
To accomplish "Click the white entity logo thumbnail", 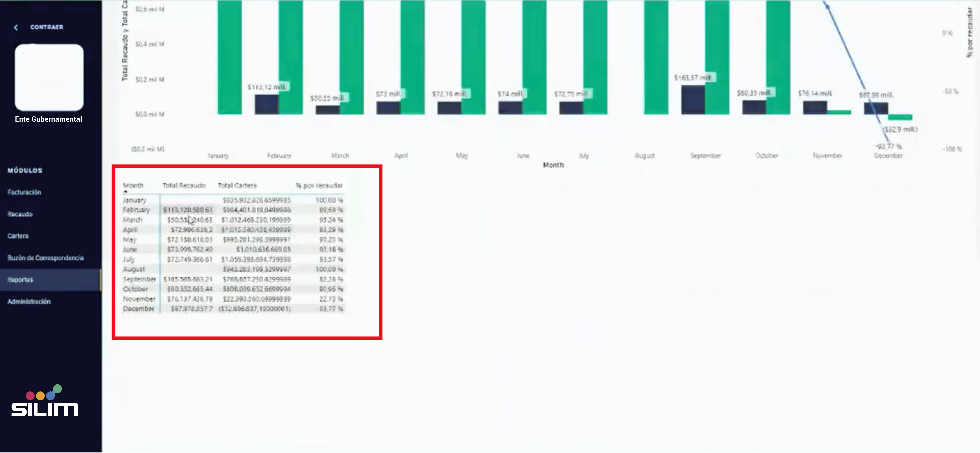I will click(49, 77).
